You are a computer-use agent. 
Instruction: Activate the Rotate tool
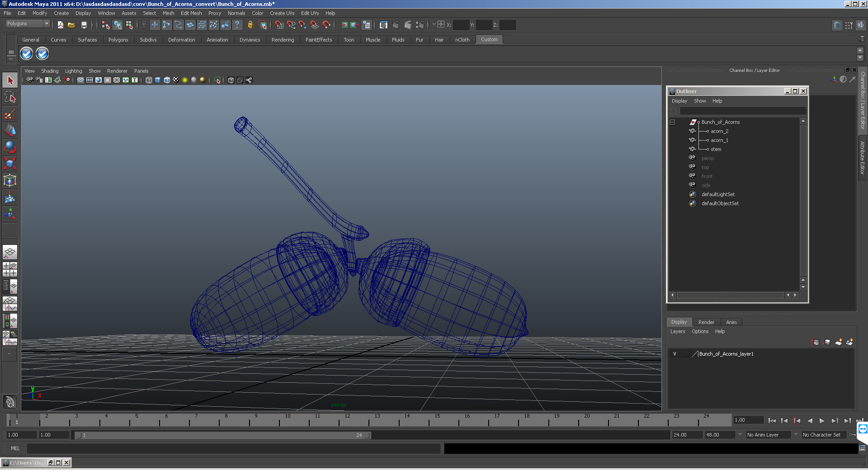click(x=10, y=147)
